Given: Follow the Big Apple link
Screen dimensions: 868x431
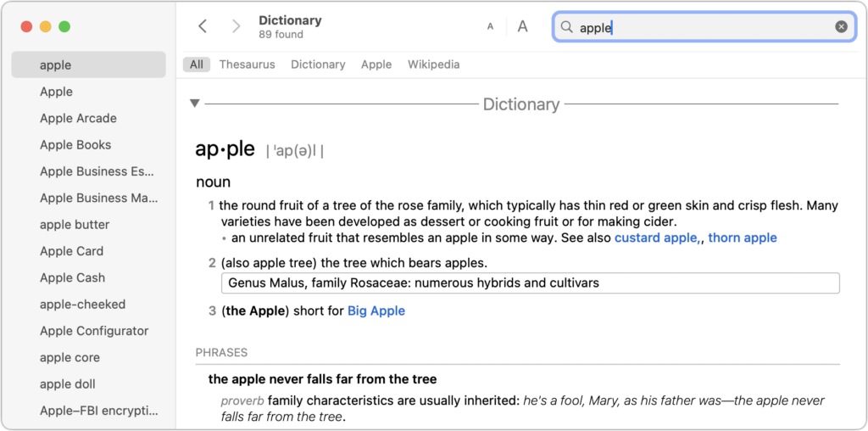Looking at the screenshot, I should (376, 311).
